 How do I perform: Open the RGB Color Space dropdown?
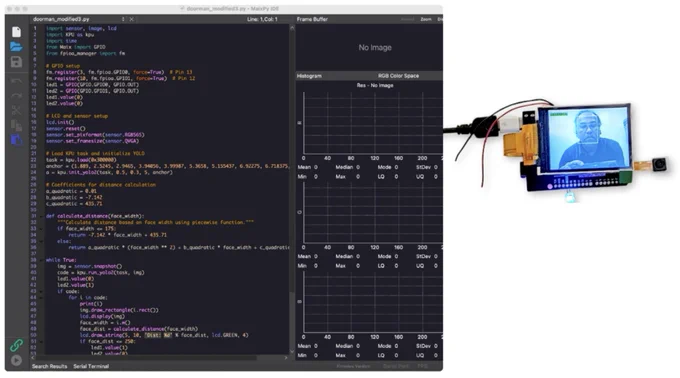click(x=399, y=76)
